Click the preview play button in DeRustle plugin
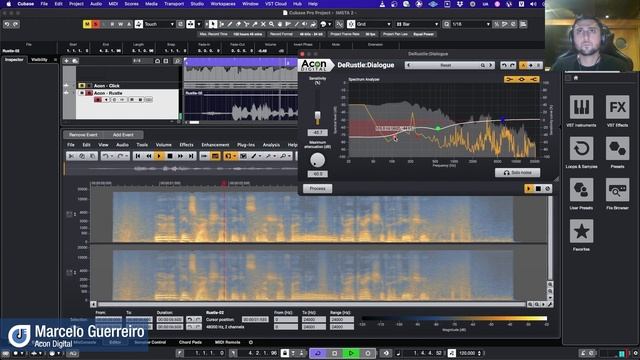The height and width of the screenshot is (360, 640). [529, 189]
